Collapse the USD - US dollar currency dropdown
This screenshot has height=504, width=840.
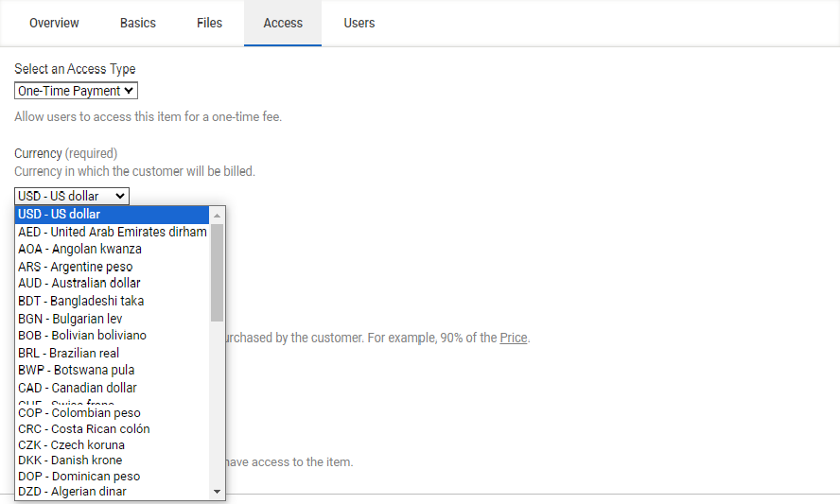[x=72, y=196]
